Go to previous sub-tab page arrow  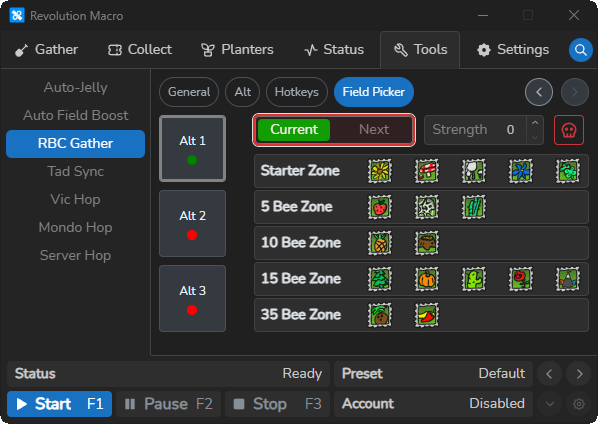point(539,92)
